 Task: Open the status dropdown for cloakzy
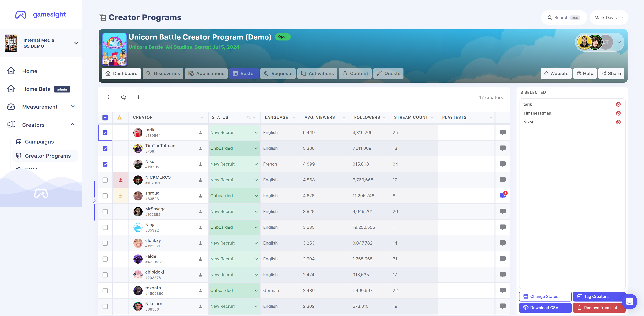[x=234, y=243]
